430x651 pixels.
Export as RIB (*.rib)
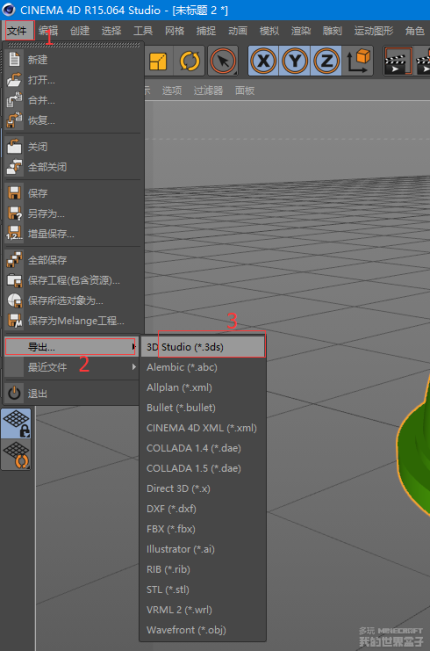coord(203,570)
